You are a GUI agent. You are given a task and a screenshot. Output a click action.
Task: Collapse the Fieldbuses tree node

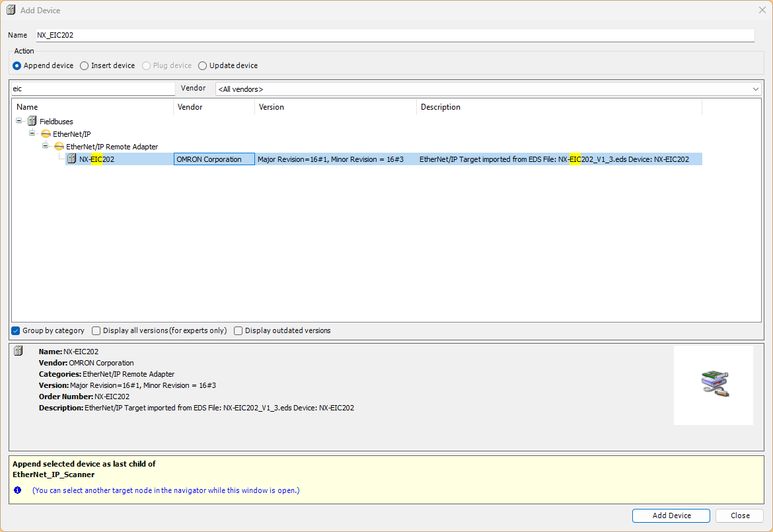click(19, 122)
